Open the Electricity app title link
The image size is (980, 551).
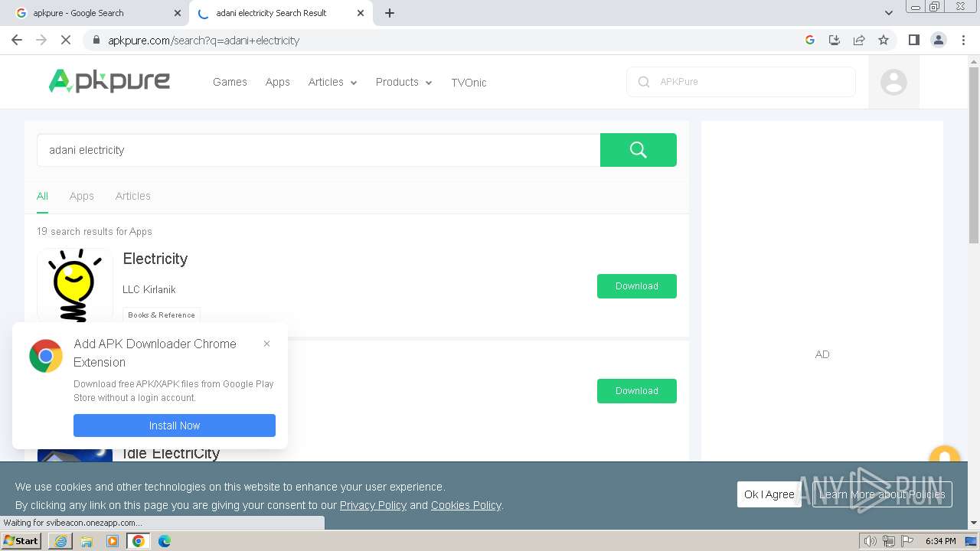point(155,259)
